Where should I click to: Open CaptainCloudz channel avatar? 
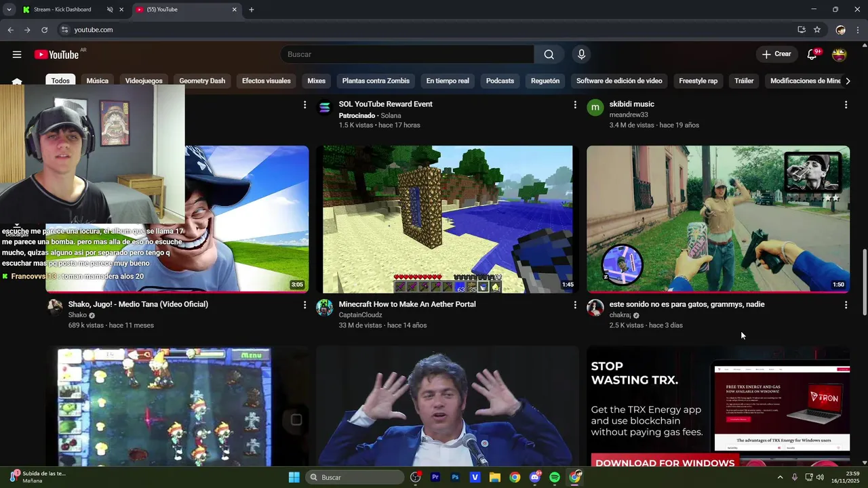[325, 308]
